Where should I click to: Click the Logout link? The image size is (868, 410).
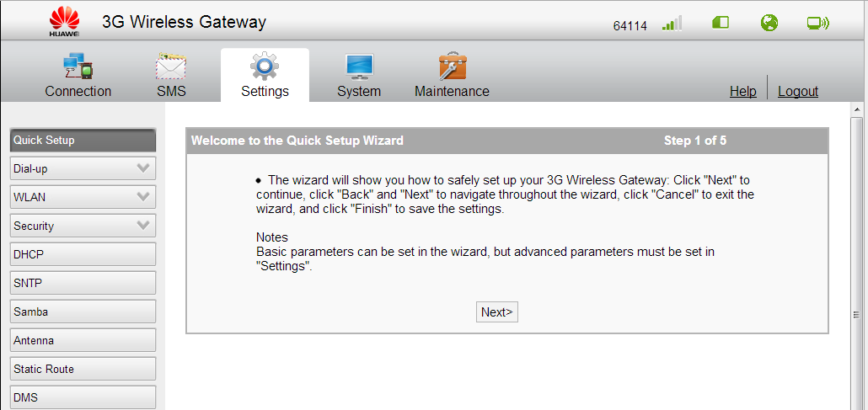pyautogui.click(x=798, y=91)
